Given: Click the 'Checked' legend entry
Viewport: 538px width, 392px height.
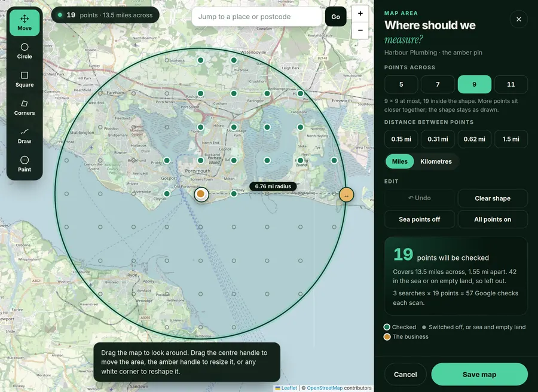Looking at the screenshot, I should [x=400, y=327].
